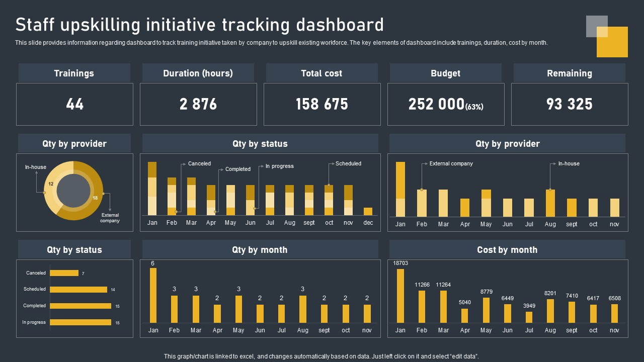Click the dec bar in Qty by status
The width and height of the screenshot is (644, 362).
pyautogui.click(x=368, y=211)
